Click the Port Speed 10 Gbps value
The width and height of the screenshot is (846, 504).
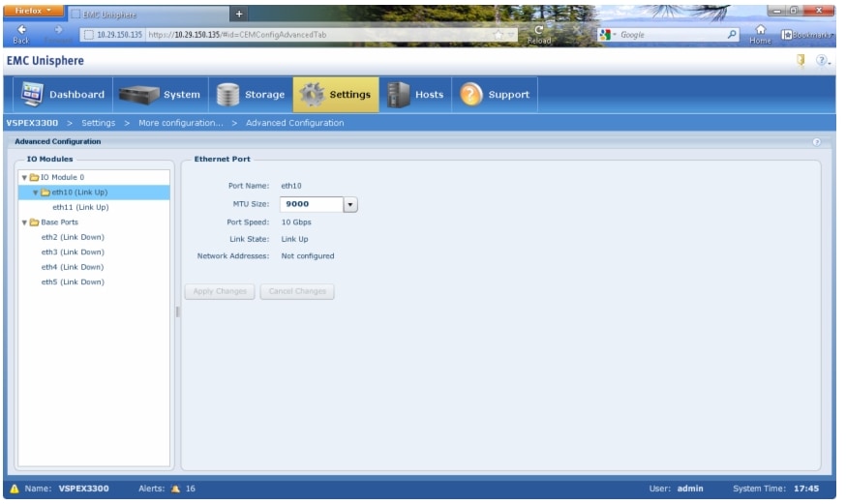pos(297,223)
